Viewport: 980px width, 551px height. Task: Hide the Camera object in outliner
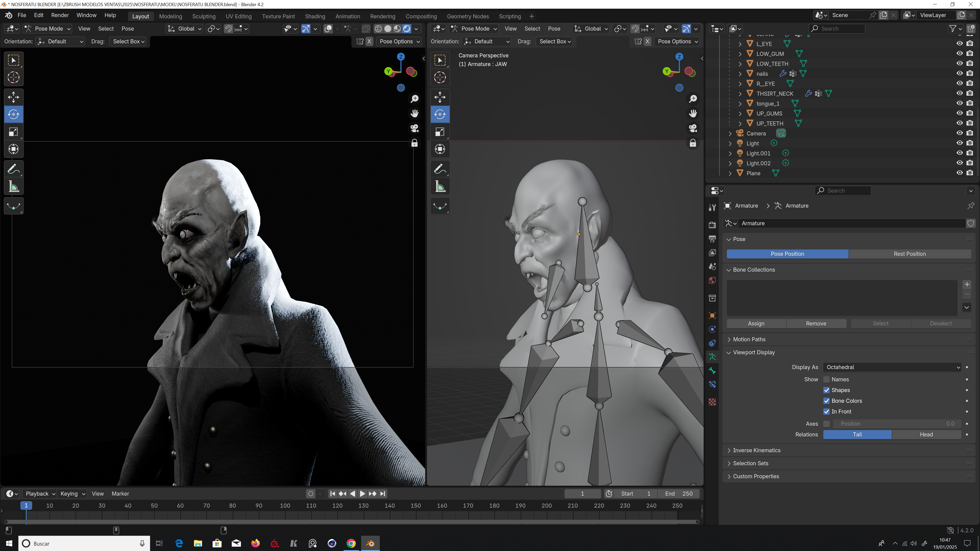[x=960, y=133]
